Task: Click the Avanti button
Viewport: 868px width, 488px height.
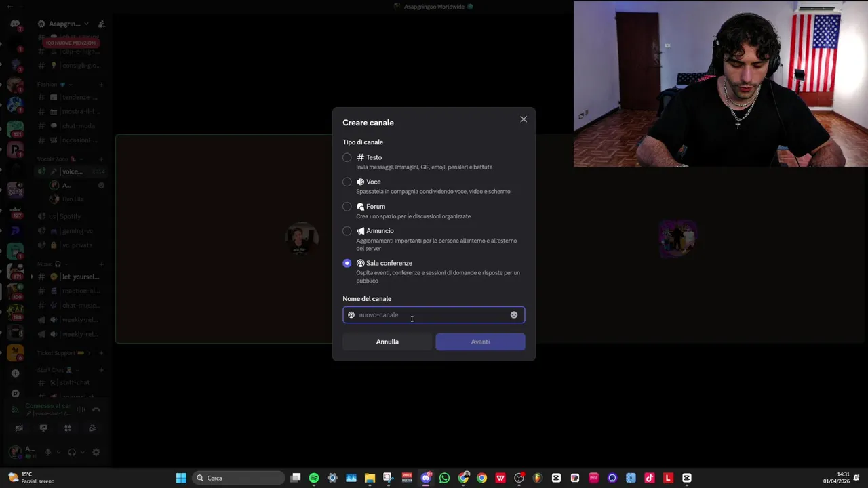Action: [480, 342]
